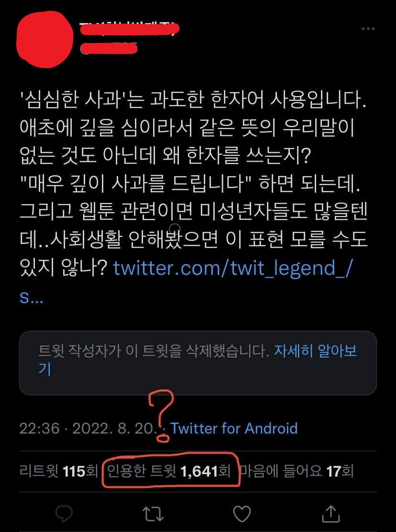Tap the 2022. 8. 20. post date

(x=114, y=428)
